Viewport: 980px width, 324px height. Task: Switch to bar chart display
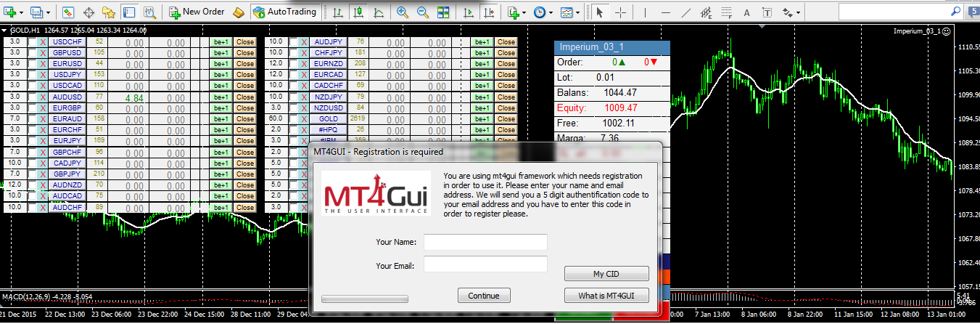[x=338, y=12]
